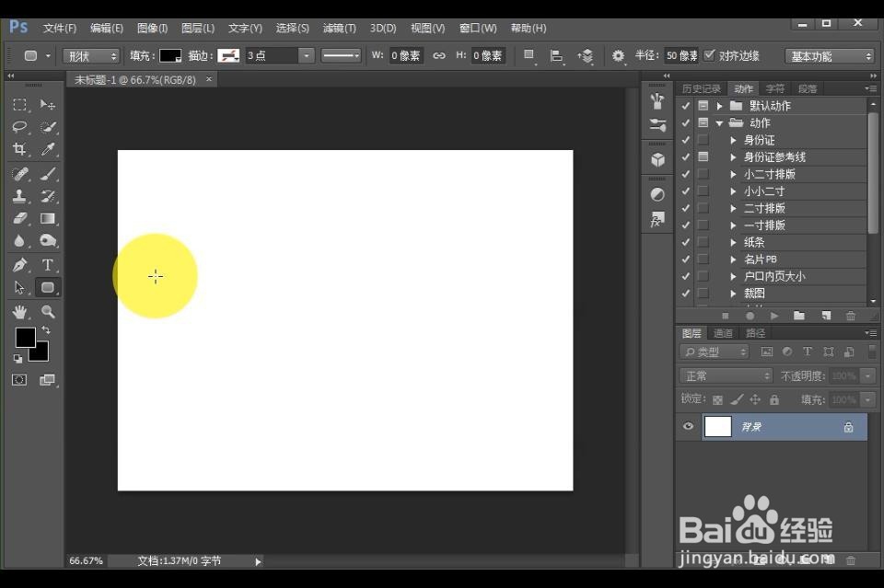The width and height of the screenshot is (884, 588).
Task: Select the Hand tool
Action: pos(19,312)
